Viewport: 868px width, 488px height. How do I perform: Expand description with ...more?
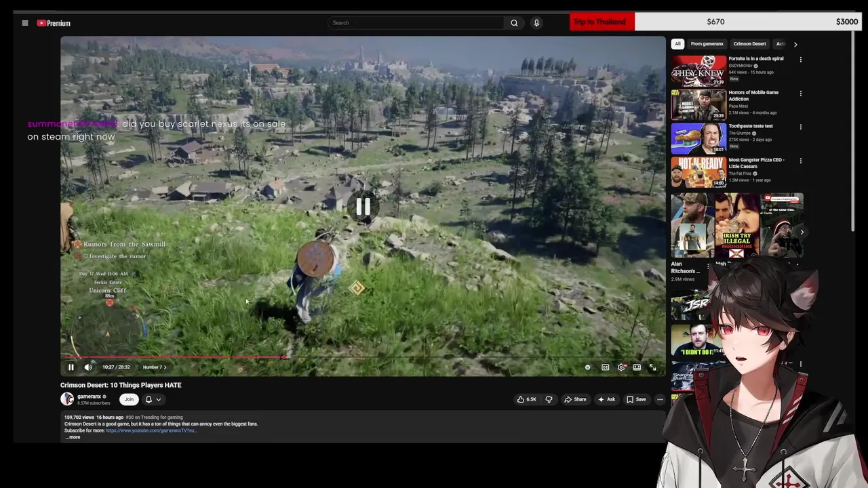(73, 437)
